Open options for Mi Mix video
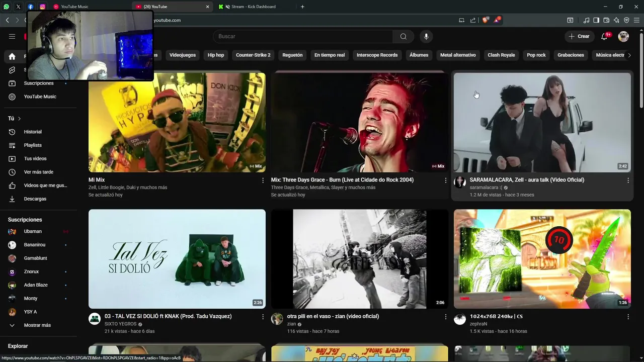Image resolution: width=644 pixels, height=362 pixels. 263,180
